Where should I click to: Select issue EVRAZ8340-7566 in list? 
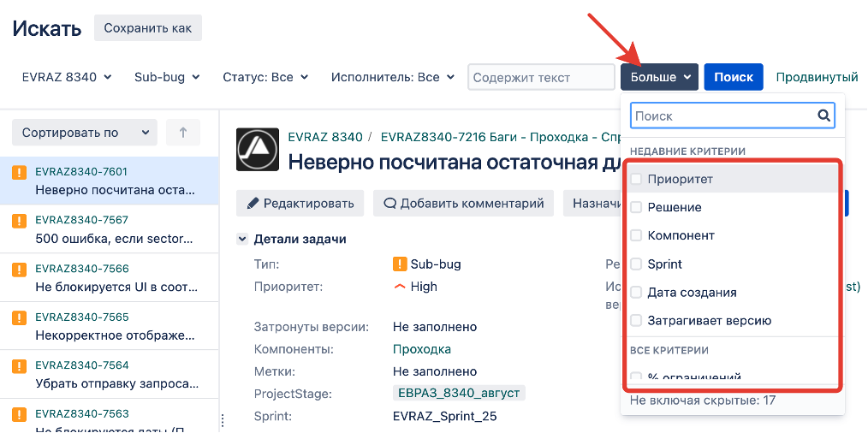(109, 277)
